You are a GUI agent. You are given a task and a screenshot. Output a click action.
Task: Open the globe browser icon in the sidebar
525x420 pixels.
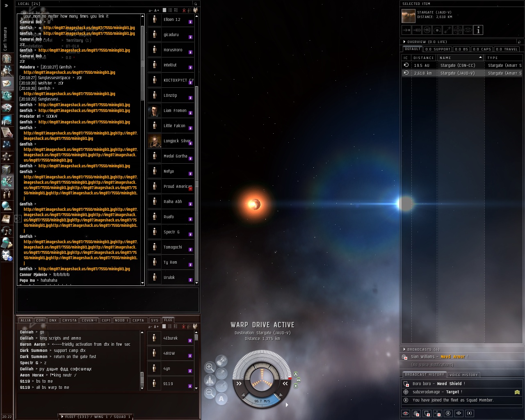7,206
